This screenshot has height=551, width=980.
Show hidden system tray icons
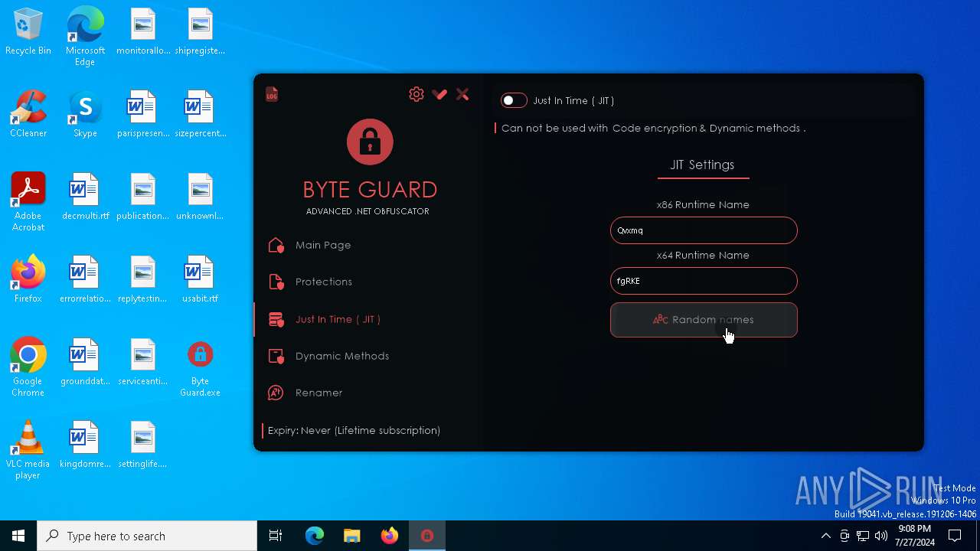coord(825,536)
